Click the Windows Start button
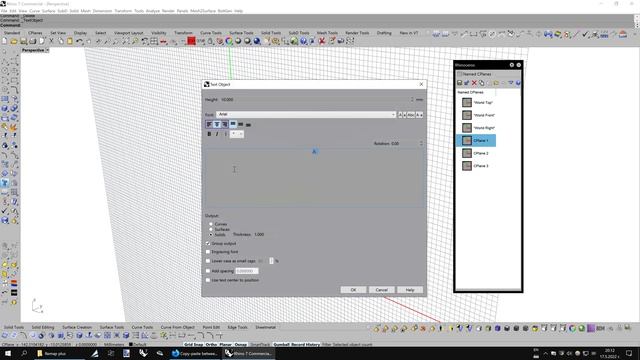The image size is (640, 360). pos(8,353)
